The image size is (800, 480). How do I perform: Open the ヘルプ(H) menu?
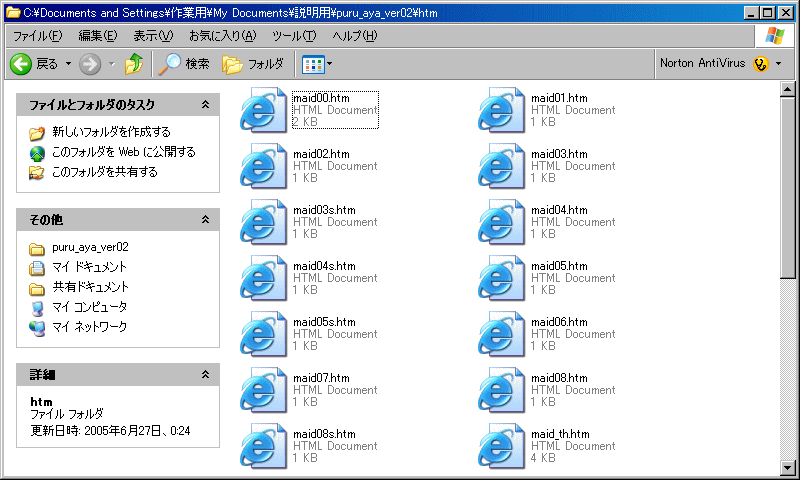tap(355, 36)
